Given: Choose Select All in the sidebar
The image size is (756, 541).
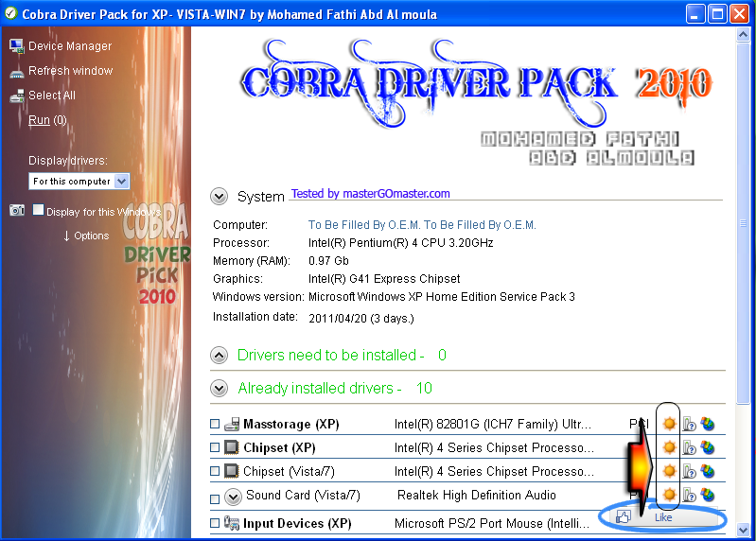Looking at the screenshot, I should pyautogui.click(x=52, y=96).
